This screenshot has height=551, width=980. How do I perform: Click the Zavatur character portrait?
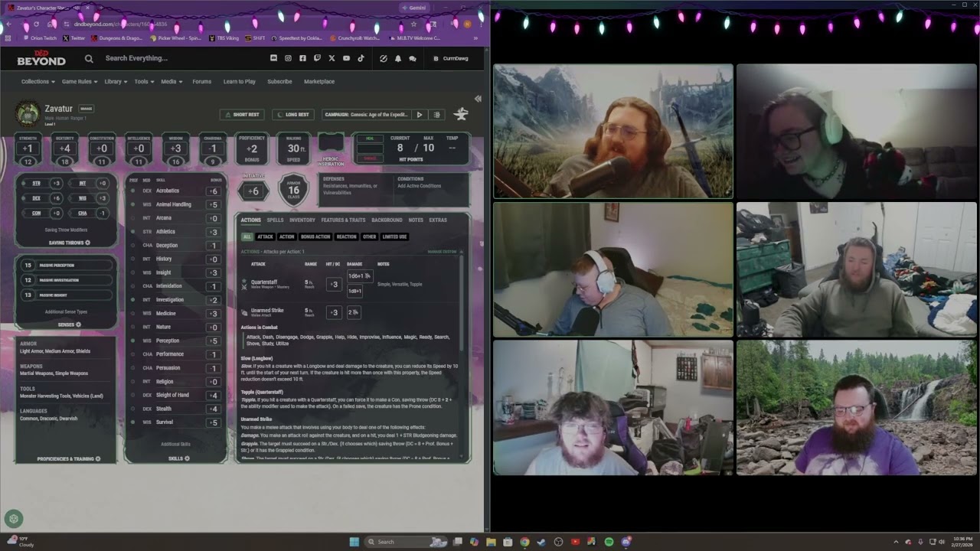pos(28,113)
